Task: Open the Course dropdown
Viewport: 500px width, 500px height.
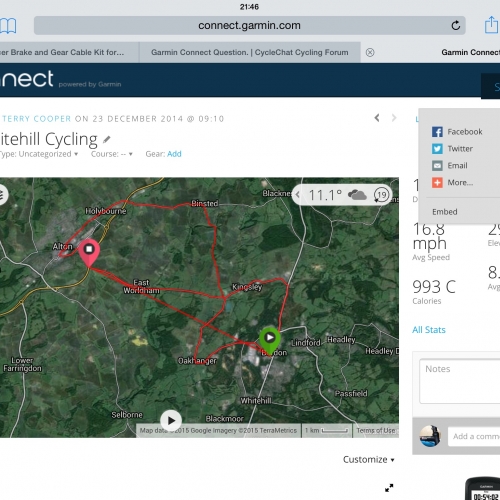Action: [x=112, y=154]
